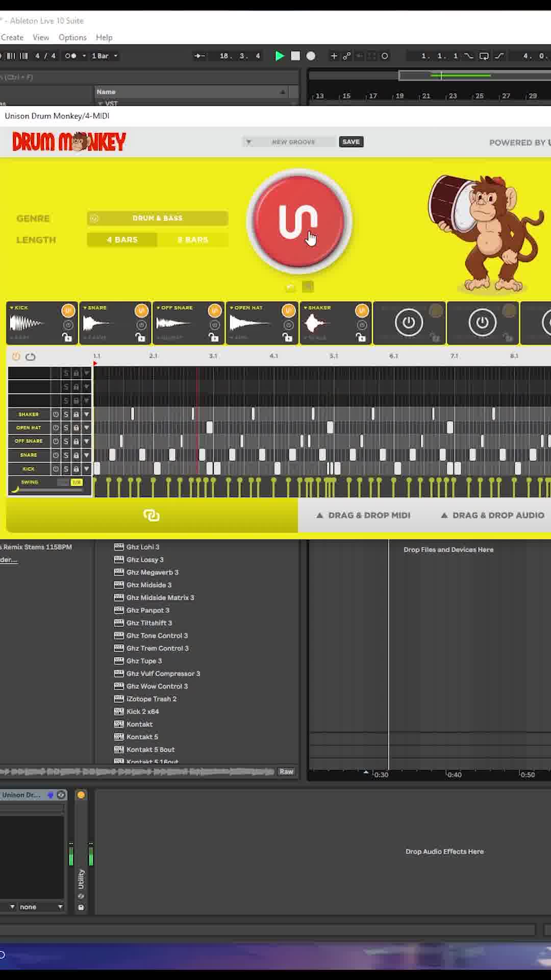Open the New Groove preset dropdown

(x=248, y=142)
